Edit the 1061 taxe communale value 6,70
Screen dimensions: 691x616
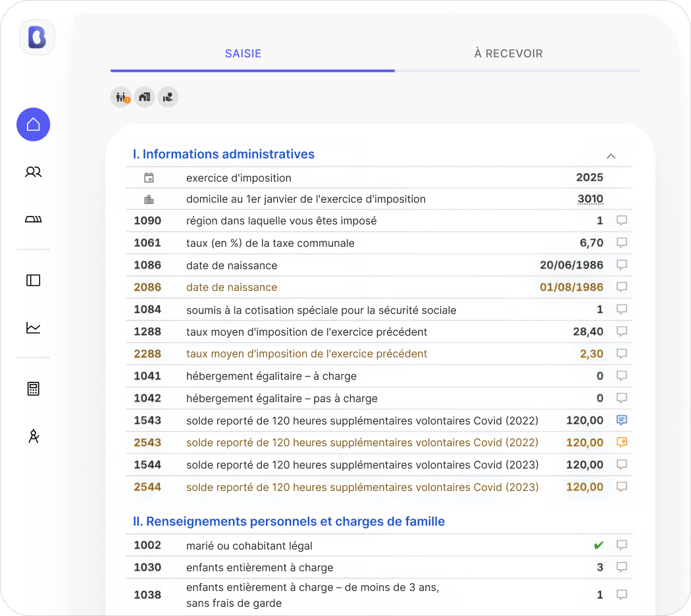click(x=592, y=243)
